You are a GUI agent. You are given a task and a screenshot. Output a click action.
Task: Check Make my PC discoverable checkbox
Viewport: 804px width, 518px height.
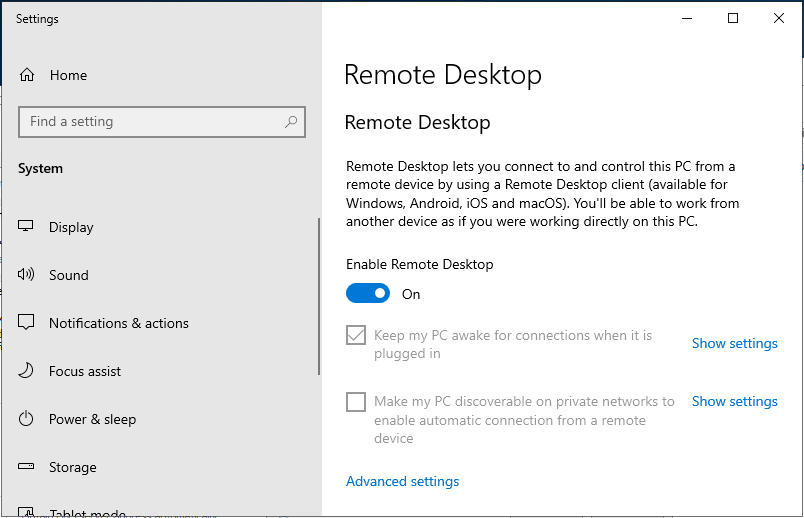(356, 402)
